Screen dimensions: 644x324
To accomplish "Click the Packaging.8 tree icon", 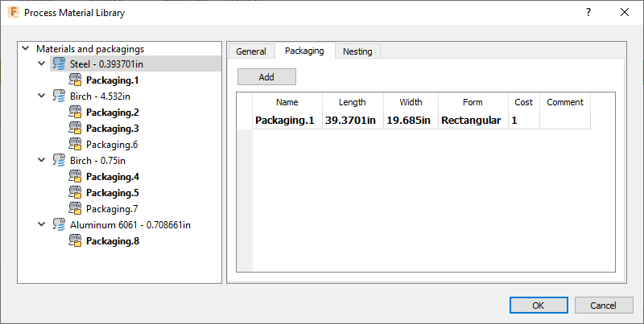I will 75,241.
